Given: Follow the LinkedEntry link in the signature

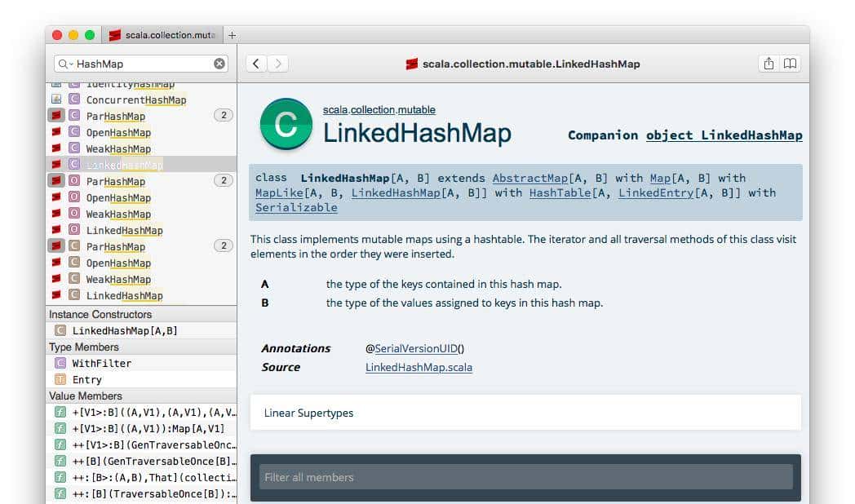Looking at the screenshot, I should [656, 193].
